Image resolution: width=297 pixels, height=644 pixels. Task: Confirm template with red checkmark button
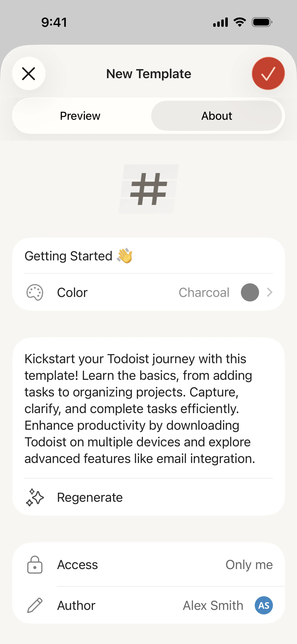pyautogui.click(x=268, y=73)
